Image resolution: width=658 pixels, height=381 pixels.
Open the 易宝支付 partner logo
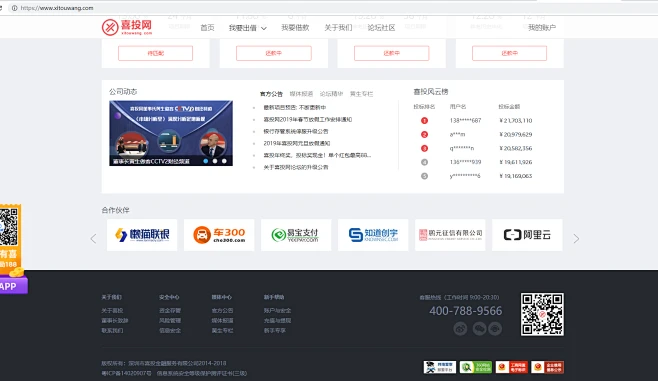click(x=296, y=235)
